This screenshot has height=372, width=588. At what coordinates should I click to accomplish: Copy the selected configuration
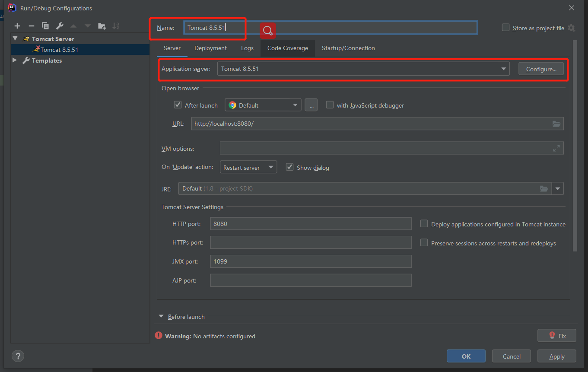[x=45, y=26]
